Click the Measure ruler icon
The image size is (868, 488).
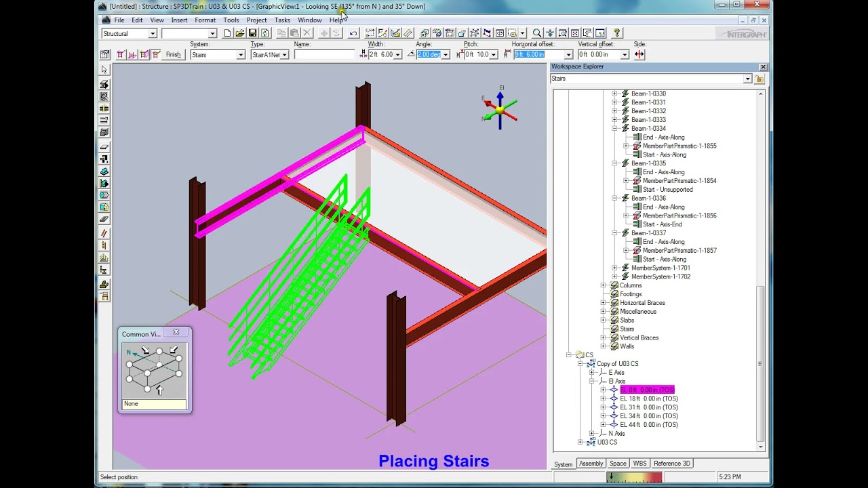click(408, 33)
